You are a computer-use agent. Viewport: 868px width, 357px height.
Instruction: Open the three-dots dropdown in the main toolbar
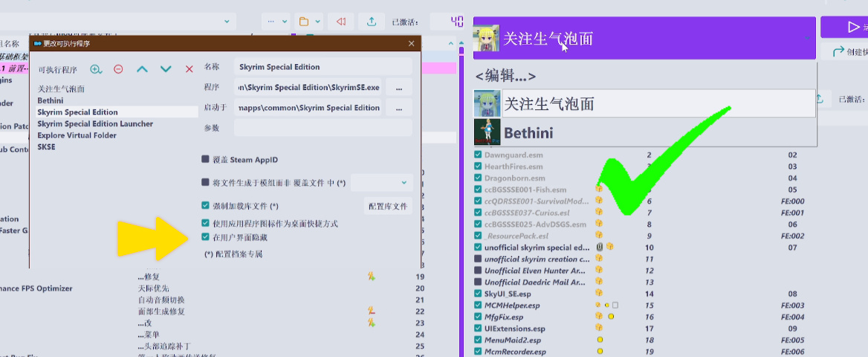click(x=276, y=22)
